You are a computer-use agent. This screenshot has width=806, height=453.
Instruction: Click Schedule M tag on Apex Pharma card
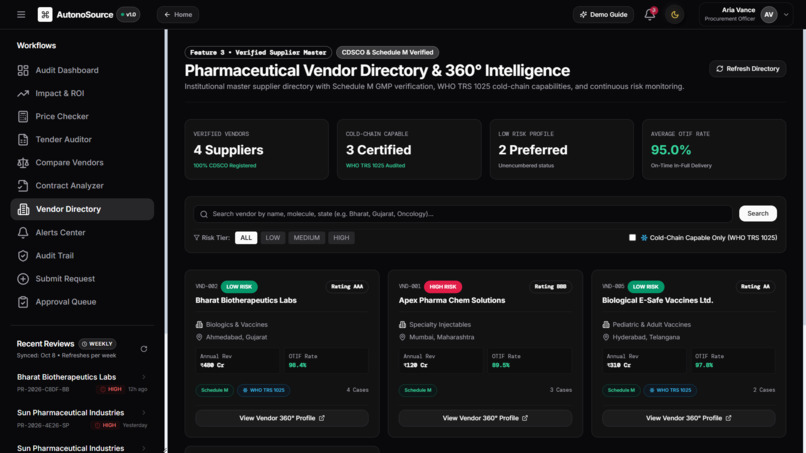[x=418, y=390]
